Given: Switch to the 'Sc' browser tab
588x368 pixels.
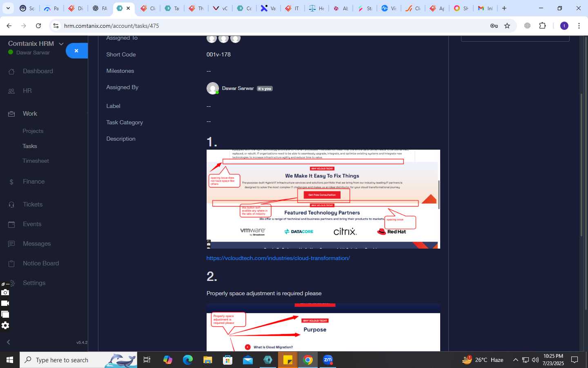Looking at the screenshot, I should click(x=27, y=8).
